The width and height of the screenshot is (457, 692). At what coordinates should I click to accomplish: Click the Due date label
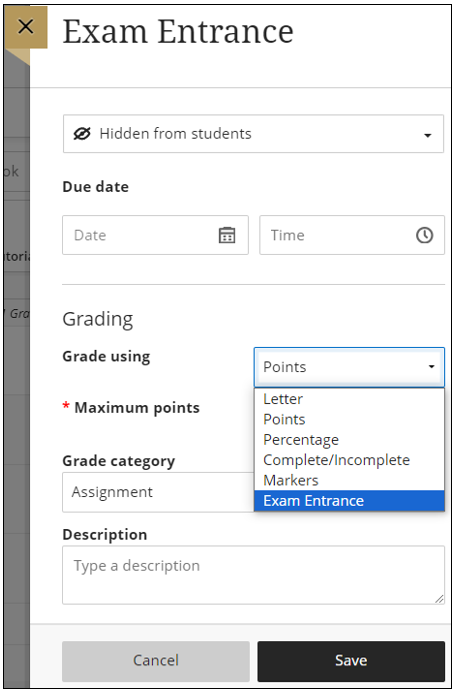click(96, 187)
